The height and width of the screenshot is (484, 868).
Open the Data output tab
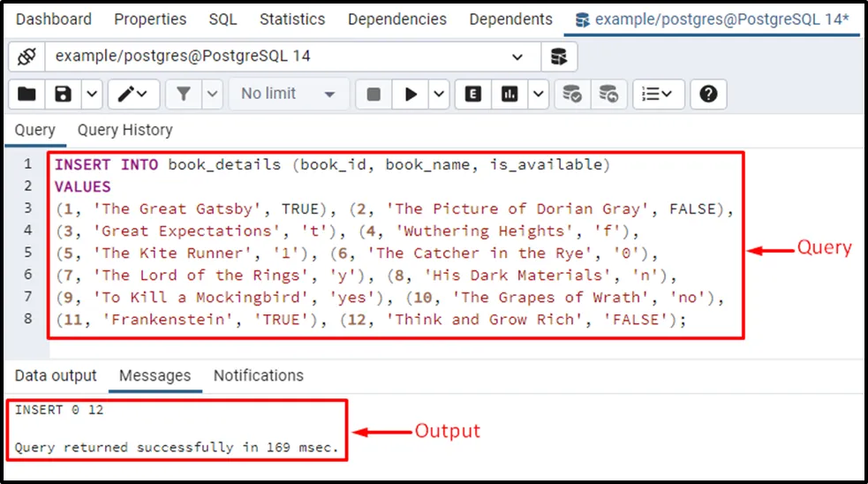[56, 375]
